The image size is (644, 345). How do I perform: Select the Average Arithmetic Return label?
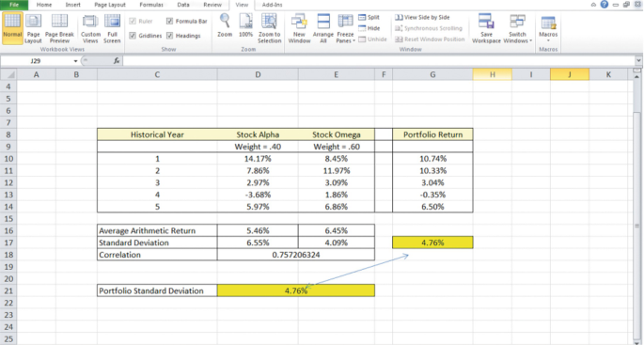(157, 231)
